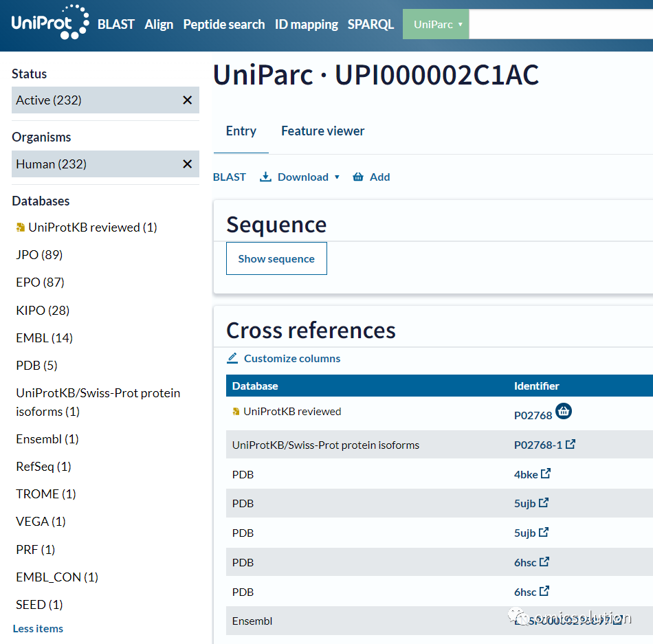
Task: Click the Download arrow icon
Action: [266, 177]
